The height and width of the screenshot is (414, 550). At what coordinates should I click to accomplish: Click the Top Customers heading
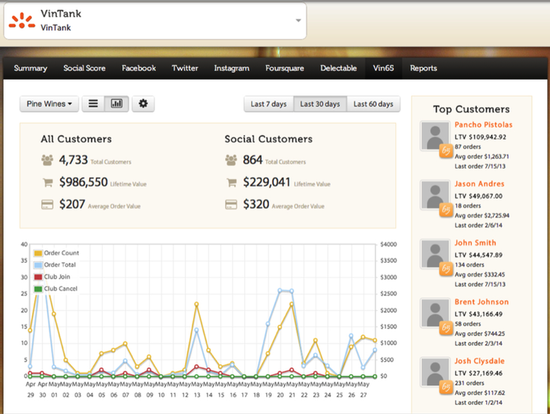point(471,109)
